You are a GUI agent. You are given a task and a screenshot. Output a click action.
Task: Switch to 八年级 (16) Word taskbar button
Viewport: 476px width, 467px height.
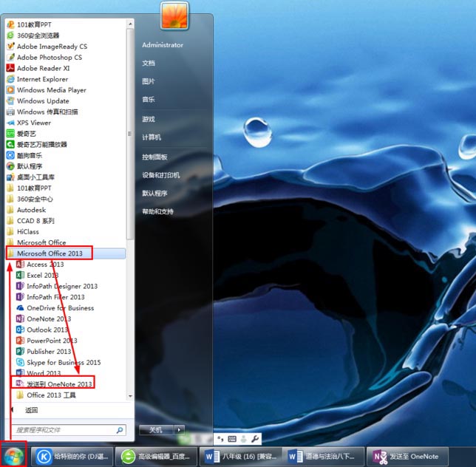tap(240, 456)
